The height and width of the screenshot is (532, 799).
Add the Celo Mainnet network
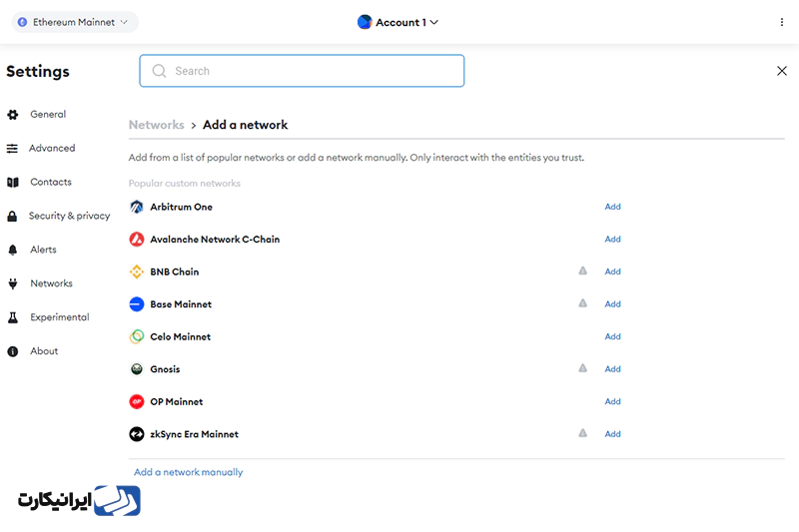point(612,336)
